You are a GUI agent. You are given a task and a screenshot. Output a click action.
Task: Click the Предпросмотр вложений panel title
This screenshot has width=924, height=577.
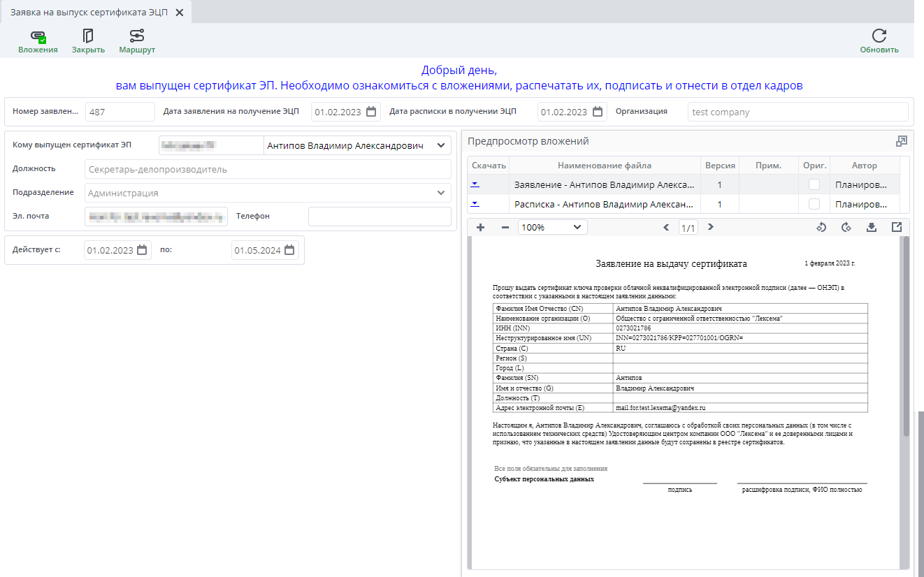coord(528,141)
